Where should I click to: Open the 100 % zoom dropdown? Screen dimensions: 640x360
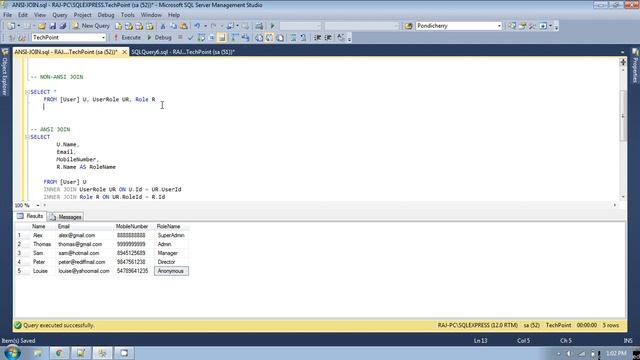coord(38,205)
